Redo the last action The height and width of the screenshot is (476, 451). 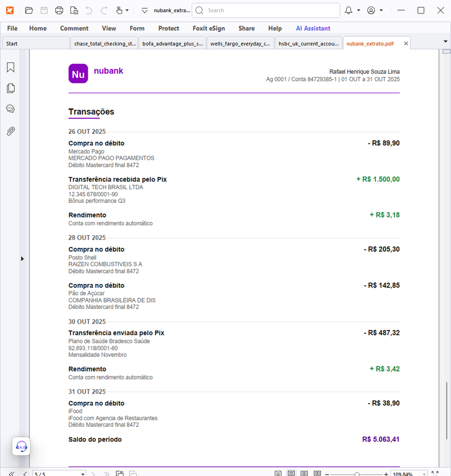[x=104, y=11]
